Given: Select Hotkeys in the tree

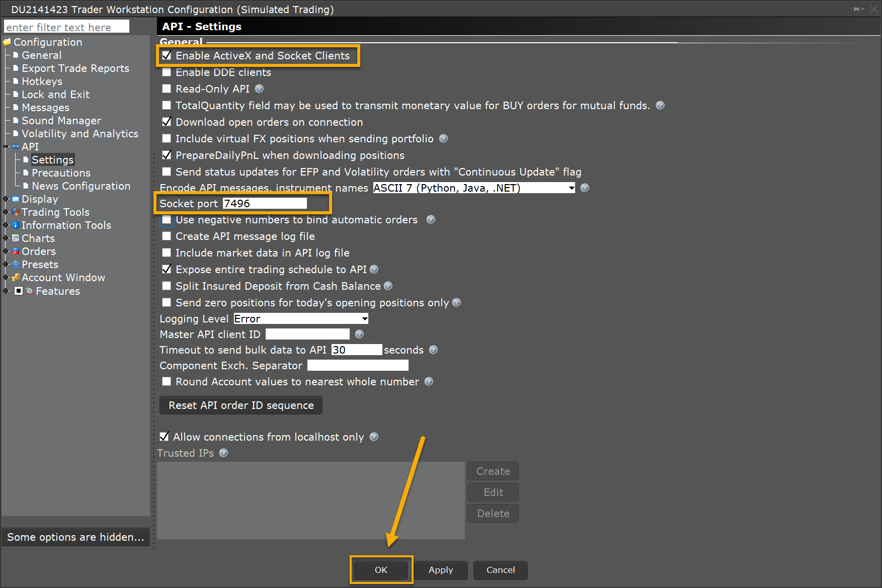Looking at the screenshot, I should click(x=42, y=81).
